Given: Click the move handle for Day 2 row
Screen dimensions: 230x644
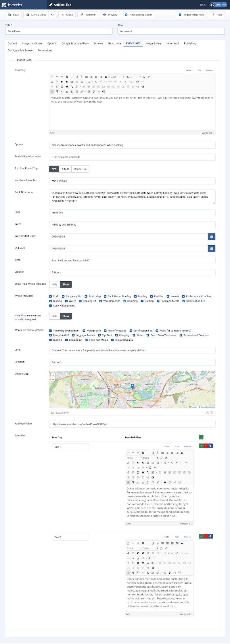Looking at the screenshot, I should point(210,536).
